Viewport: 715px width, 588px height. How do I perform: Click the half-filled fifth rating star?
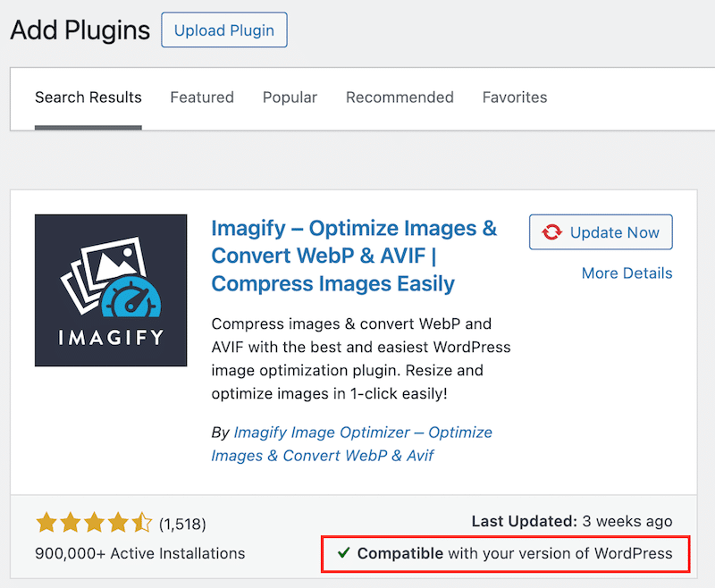click(143, 523)
